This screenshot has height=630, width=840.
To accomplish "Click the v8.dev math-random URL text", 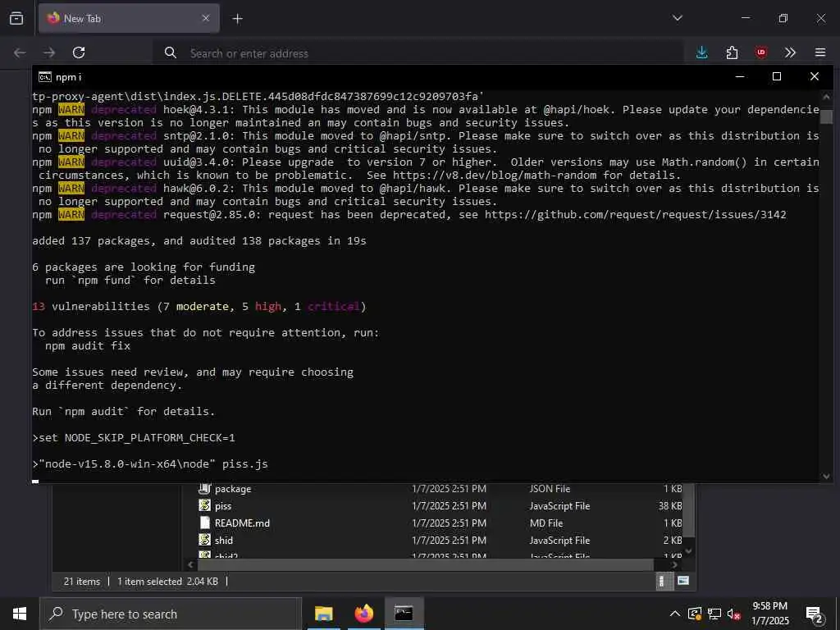I will 494,176.
